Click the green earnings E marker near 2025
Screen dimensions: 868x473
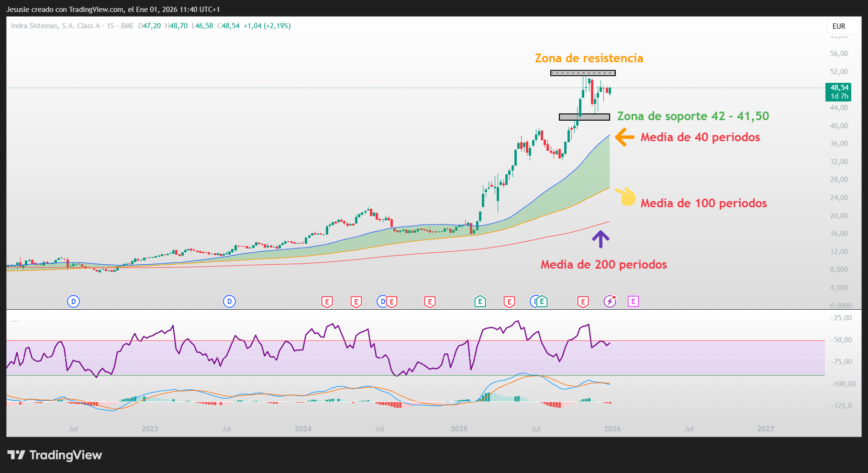(x=480, y=301)
